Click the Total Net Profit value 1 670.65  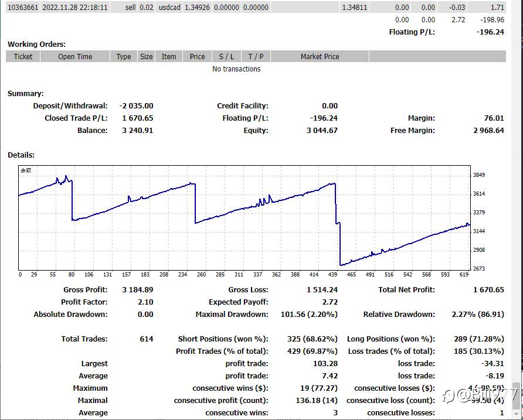(x=488, y=290)
